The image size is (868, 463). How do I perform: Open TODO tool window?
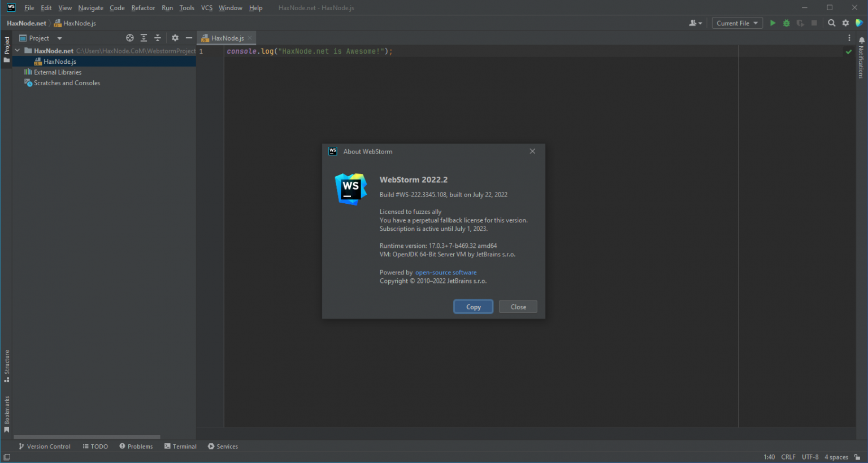point(95,446)
